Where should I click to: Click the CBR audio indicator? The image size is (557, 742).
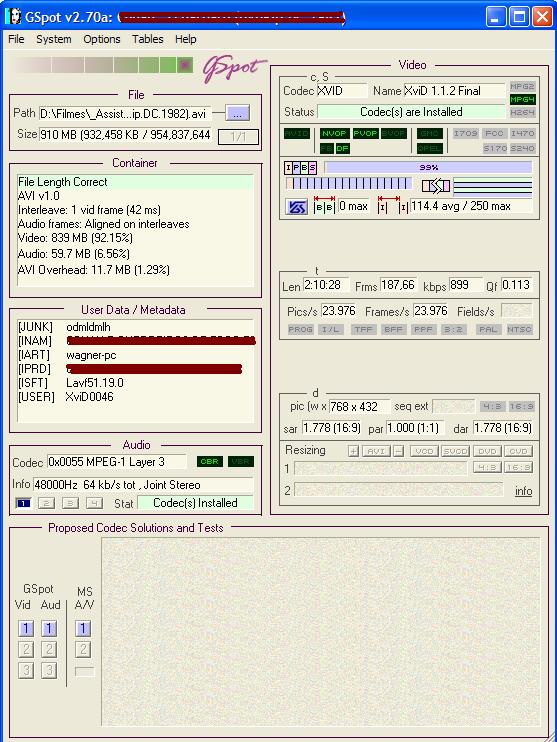(x=210, y=461)
